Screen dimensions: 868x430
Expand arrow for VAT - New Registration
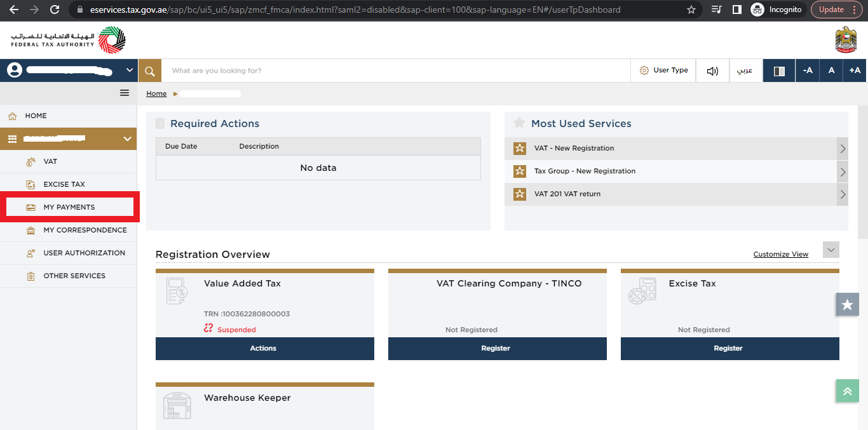coord(843,149)
